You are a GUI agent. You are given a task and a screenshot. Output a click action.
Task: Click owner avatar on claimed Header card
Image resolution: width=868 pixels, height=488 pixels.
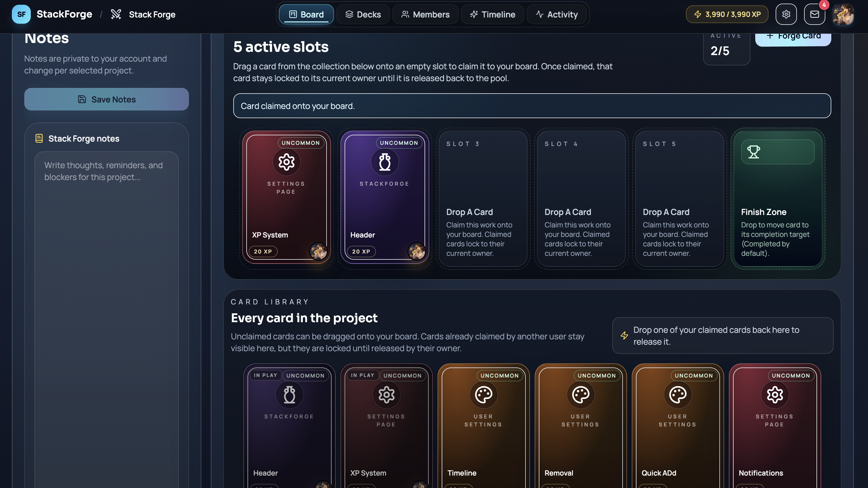[417, 251]
